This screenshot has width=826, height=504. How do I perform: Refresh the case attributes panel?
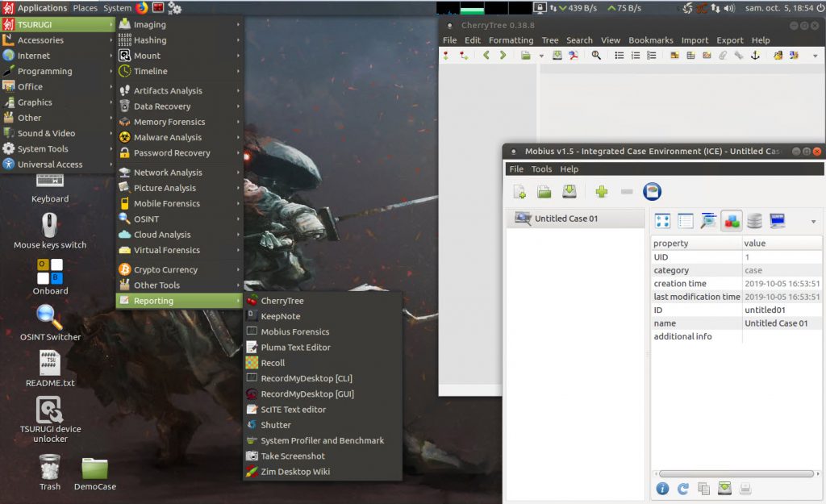(x=683, y=489)
